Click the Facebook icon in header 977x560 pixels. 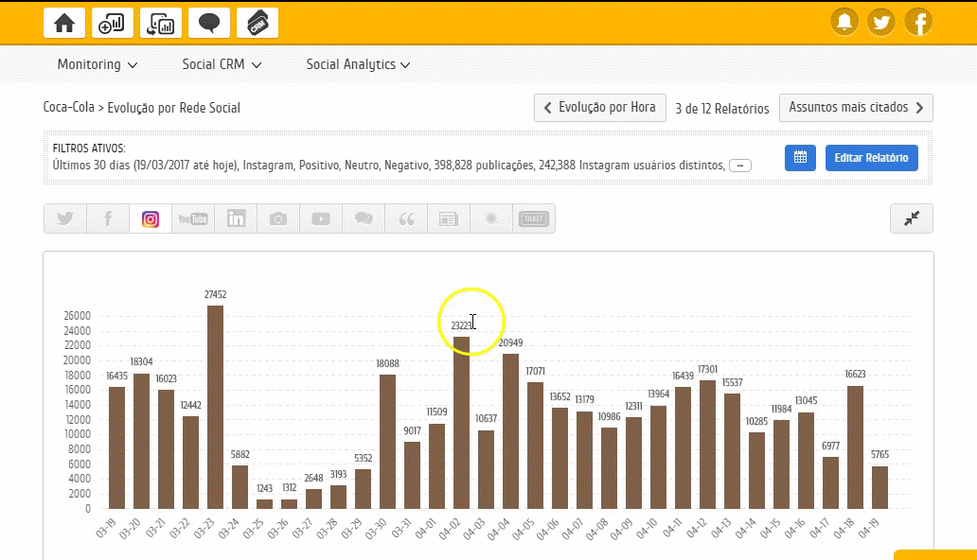click(x=918, y=22)
